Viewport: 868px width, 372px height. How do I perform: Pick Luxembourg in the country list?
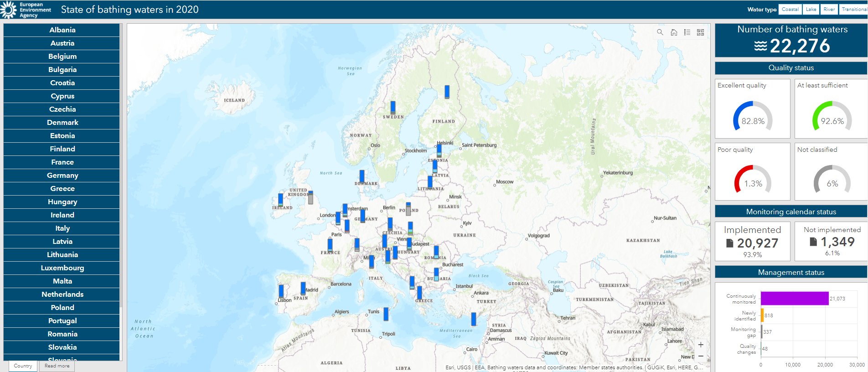[x=62, y=268]
